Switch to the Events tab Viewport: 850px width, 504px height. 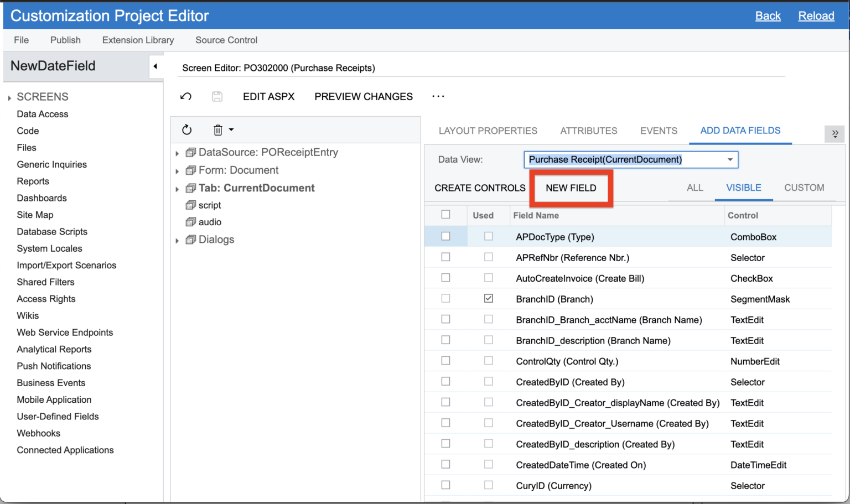[659, 131]
